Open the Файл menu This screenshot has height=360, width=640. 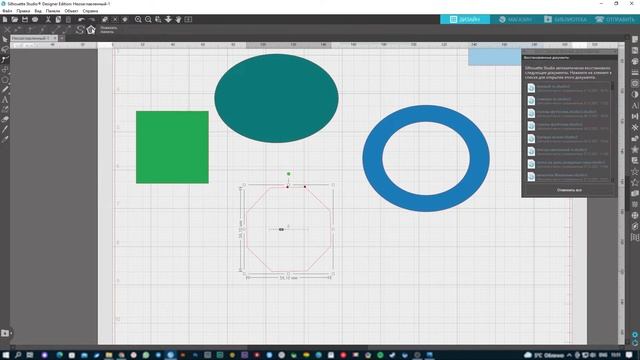[x=7, y=11]
